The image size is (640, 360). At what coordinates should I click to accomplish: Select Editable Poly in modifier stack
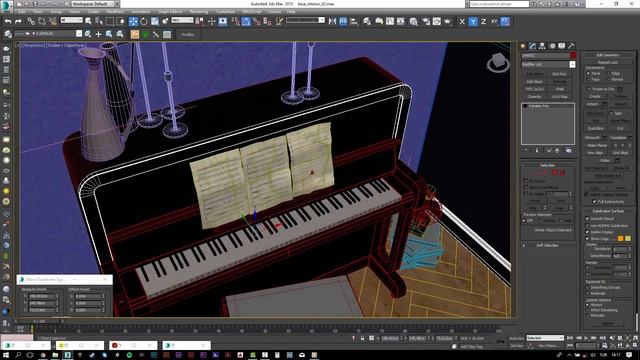coord(540,106)
